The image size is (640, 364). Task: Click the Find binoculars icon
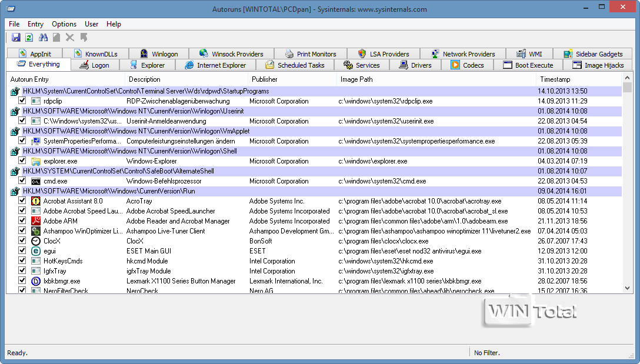43,38
